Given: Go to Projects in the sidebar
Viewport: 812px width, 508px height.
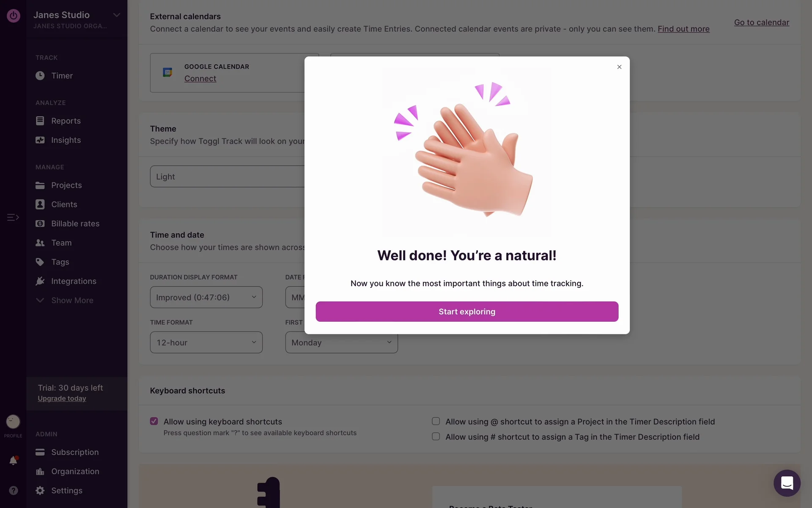Looking at the screenshot, I should coord(66,185).
